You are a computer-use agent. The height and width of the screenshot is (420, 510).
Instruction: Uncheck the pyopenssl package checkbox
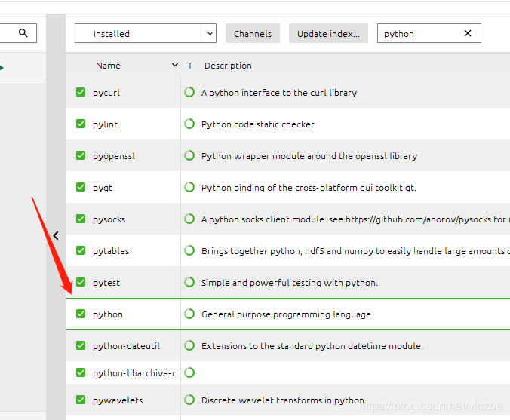point(81,155)
